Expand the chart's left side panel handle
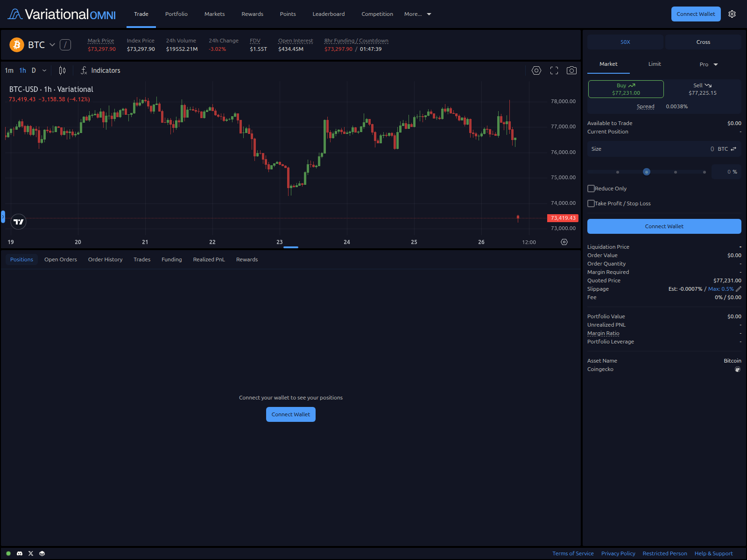 tap(3, 217)
